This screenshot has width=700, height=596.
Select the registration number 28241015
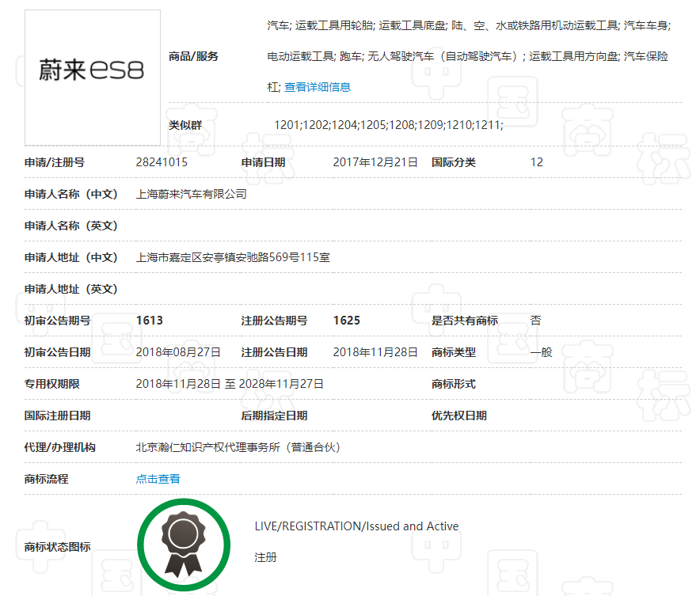pyautogui.click(x=162, y=162)
